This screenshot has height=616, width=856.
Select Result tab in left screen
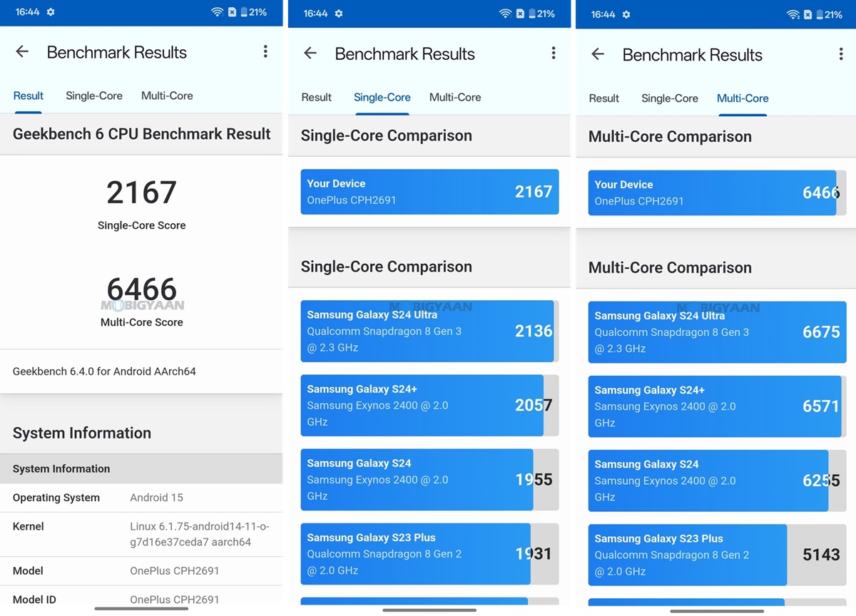coord(29,96)
